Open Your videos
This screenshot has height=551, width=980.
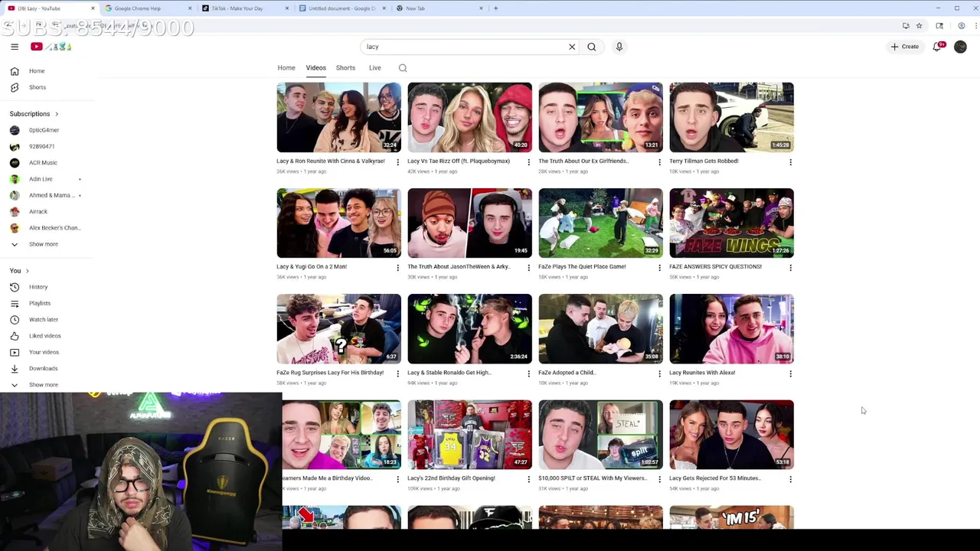(x=46, y=352)
